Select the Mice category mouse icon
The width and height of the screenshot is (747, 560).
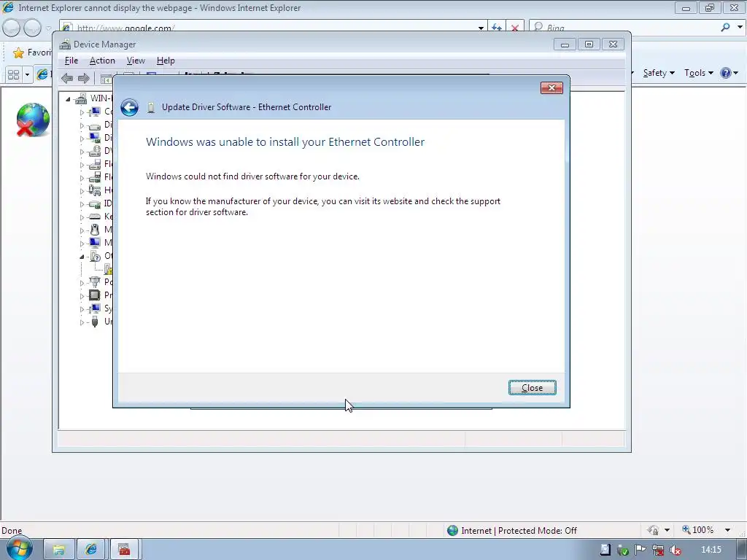95,230
